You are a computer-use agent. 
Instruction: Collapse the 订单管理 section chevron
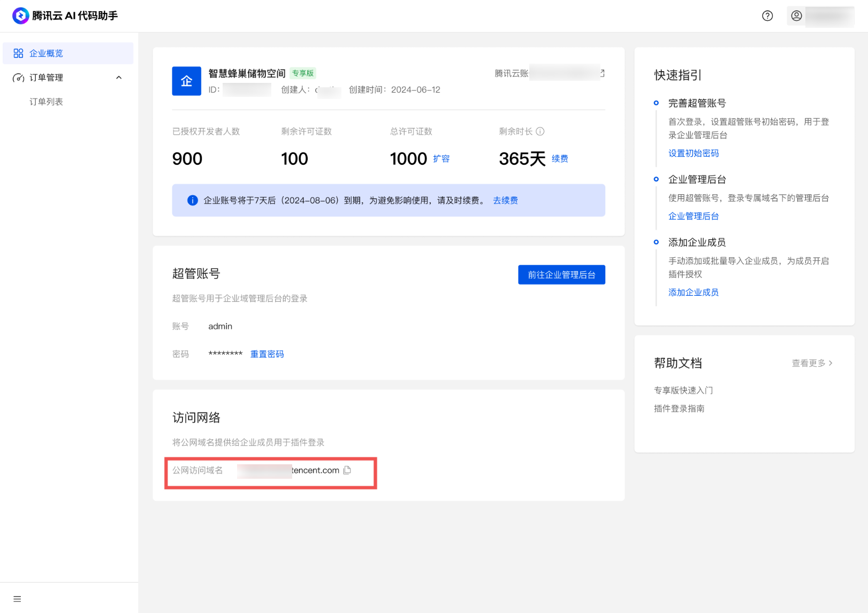click(119, 77)
